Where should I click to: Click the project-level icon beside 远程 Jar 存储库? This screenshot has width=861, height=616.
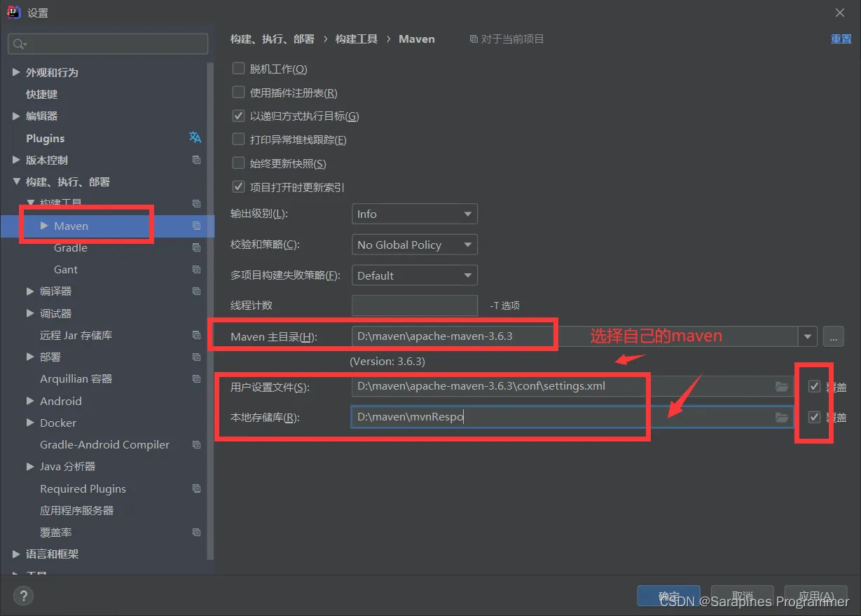(x=196, y=335)
